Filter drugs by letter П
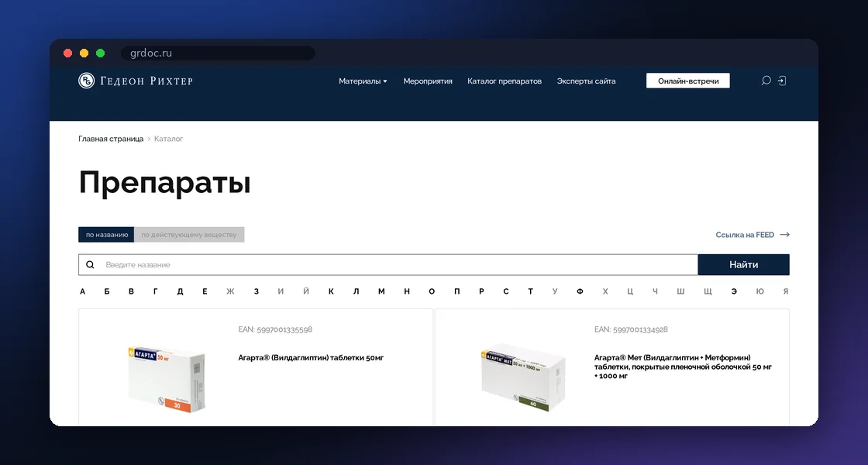 [x=456, y=291]
